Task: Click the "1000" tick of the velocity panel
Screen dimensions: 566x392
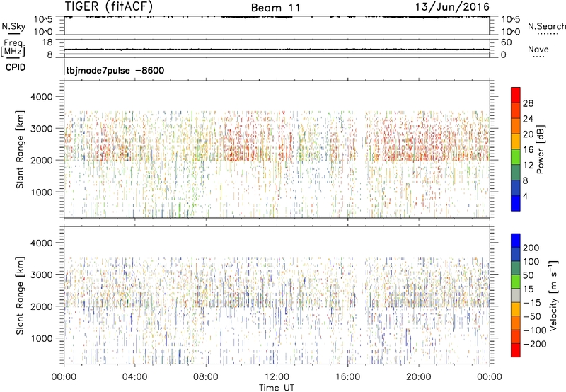Action: point(42,338)
